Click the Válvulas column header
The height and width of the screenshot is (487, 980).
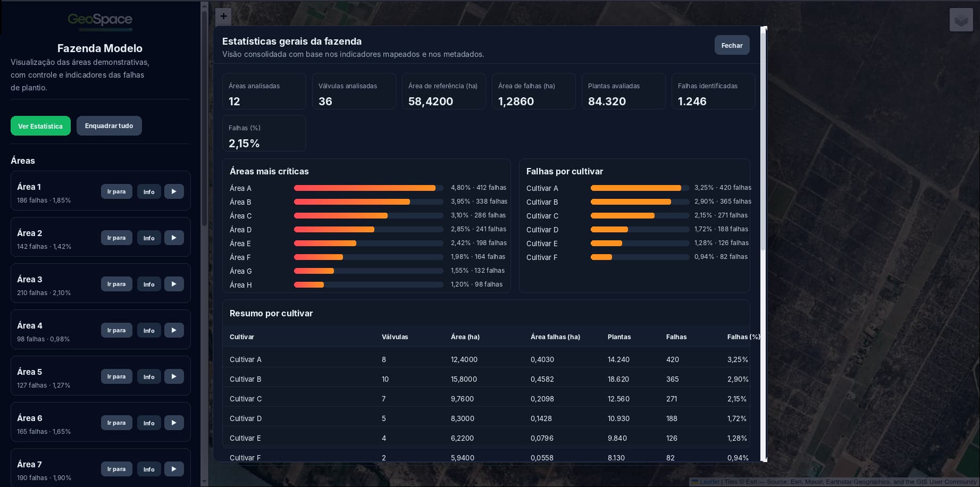click(x=395, y=337)
